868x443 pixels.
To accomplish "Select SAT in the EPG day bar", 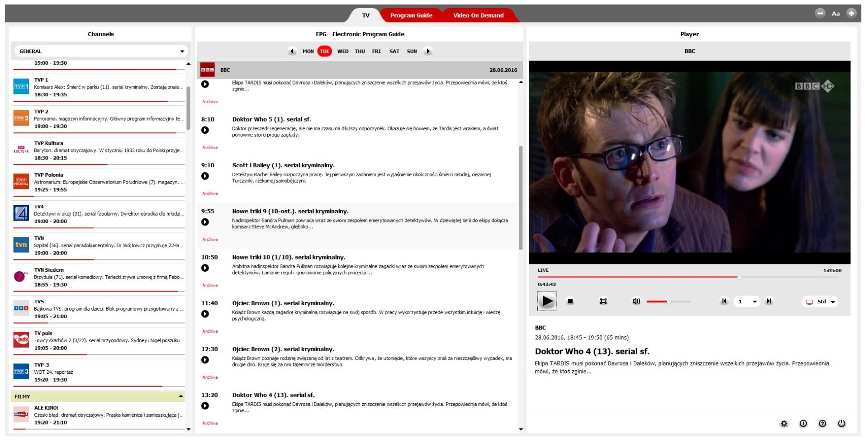I will coord(394,52).
